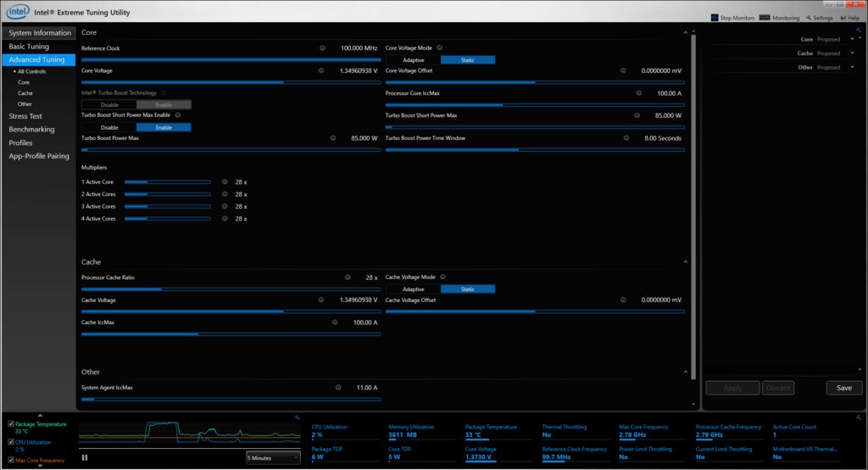Click info icon for Core Voltage Offset
The image size is (868, 470).
pos(623,70)
